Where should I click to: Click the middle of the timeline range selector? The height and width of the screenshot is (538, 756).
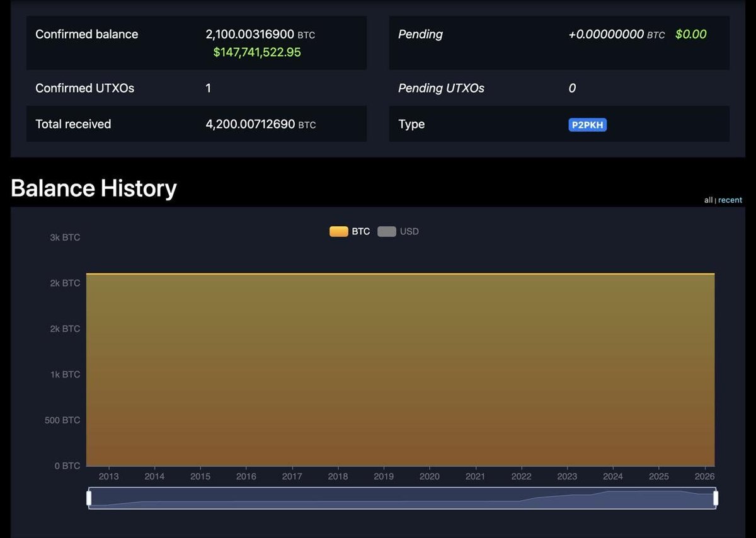[x=402, y=498]
